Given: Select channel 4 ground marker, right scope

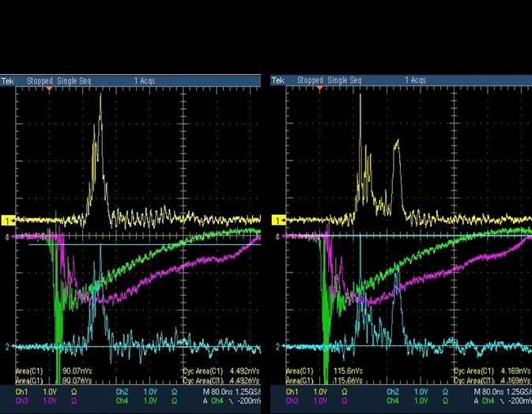Looking at the screenshot, I should point(279,237).
